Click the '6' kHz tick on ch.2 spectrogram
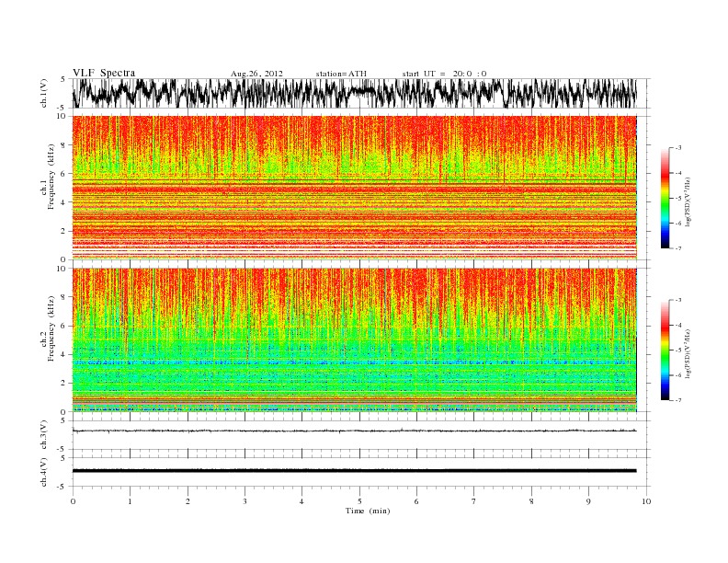 click(x=63, y=326)
